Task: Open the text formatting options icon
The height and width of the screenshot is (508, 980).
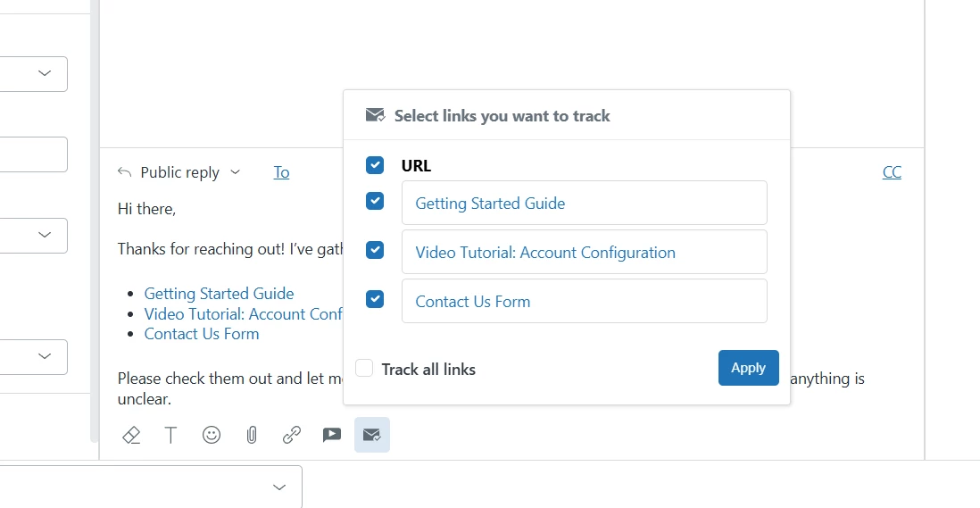Action: point(170,435)
